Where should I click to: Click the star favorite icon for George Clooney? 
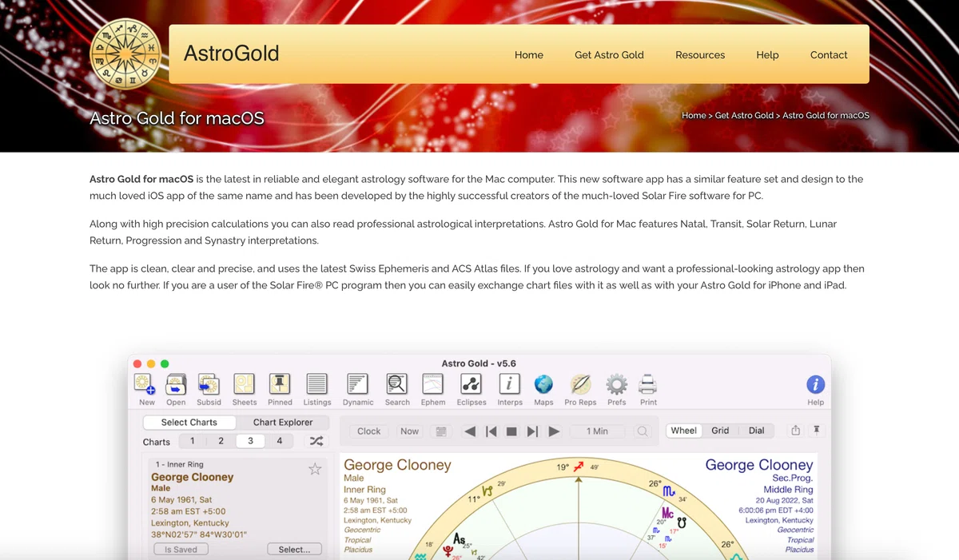(x=315, y=469)
